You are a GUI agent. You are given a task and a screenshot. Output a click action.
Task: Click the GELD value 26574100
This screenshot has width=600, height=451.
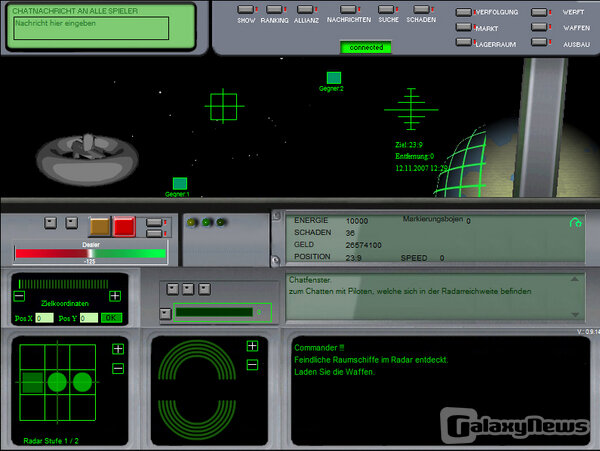tap(364, 245)
